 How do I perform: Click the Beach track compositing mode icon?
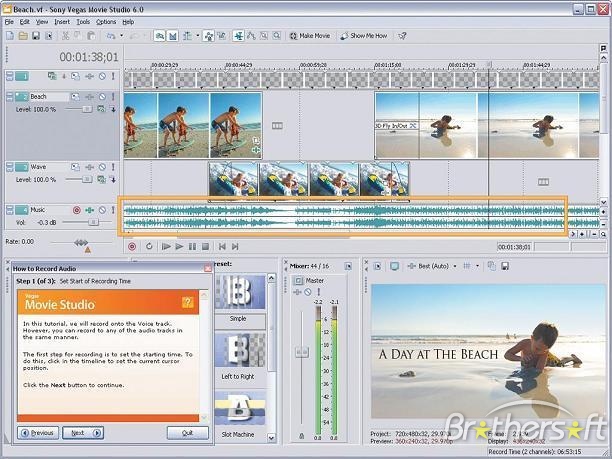101,109
